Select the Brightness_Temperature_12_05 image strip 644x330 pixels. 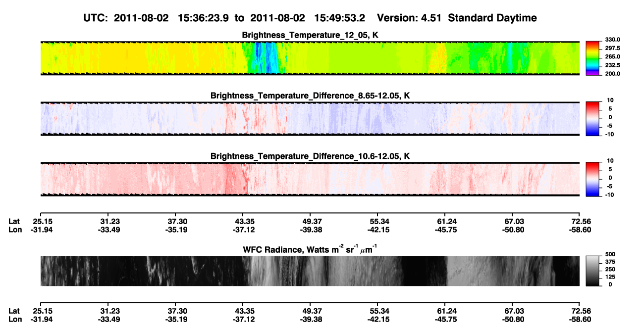[x=310, y=58]
